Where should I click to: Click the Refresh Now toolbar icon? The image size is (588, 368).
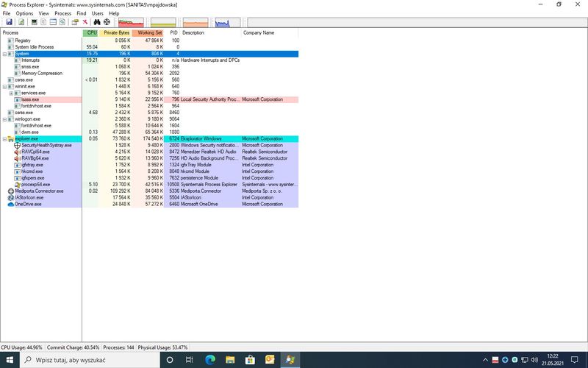pos(18,22)
